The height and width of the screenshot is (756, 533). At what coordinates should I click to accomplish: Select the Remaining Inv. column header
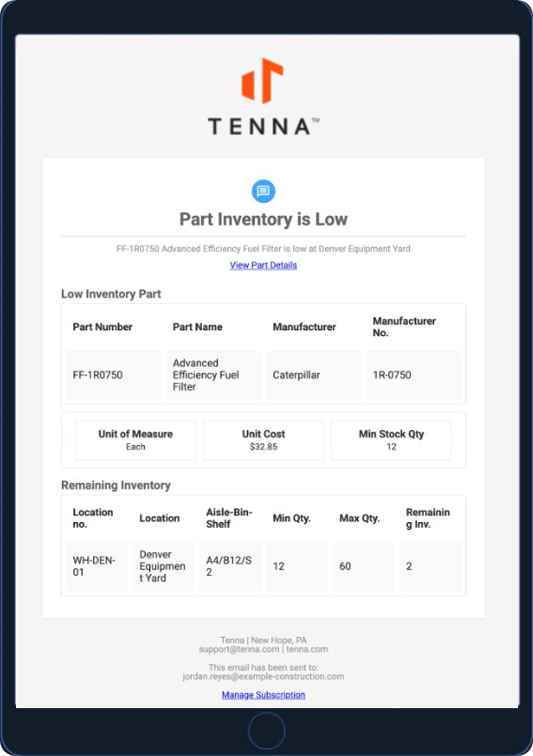[x=428, y=518]
